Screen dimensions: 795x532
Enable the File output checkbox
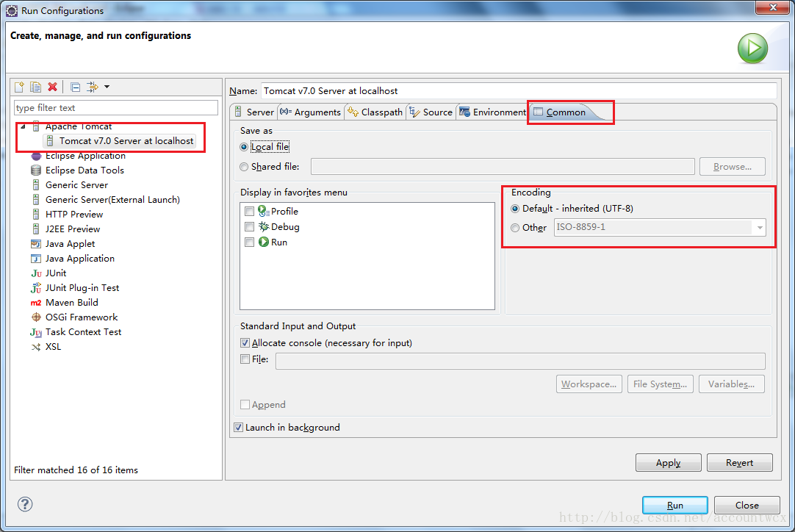point(245,359)
